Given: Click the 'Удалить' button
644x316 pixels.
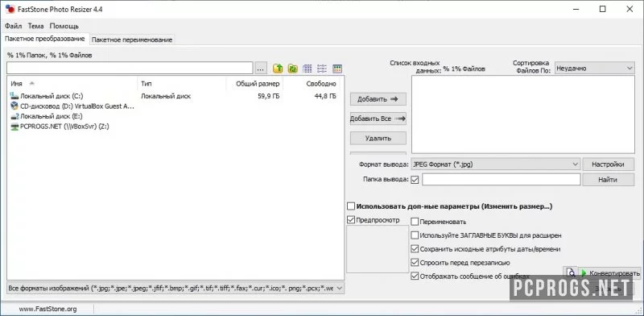Looking at the screenshot, I should click(x=378, y=139).
